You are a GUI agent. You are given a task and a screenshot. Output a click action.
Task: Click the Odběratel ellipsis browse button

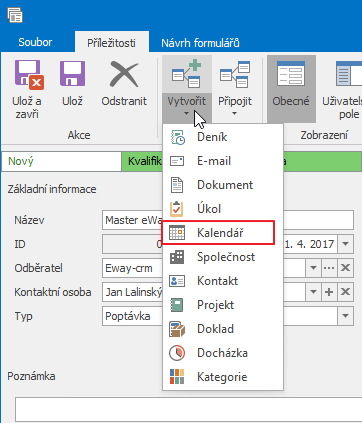point(329,268)
